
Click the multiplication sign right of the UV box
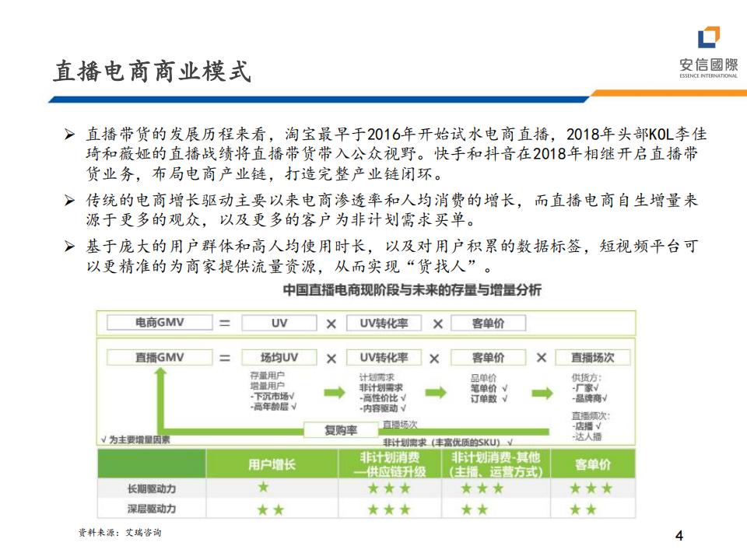click(x=331, y=324)
